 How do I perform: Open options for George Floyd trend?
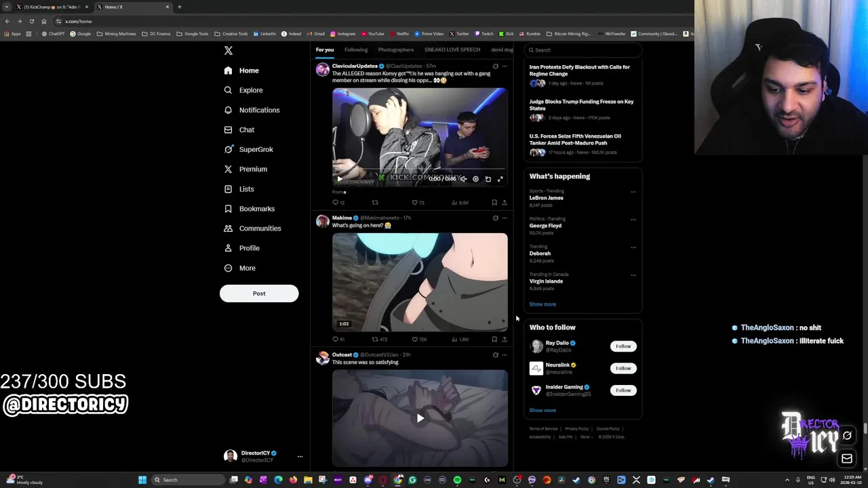pos(633,220)
